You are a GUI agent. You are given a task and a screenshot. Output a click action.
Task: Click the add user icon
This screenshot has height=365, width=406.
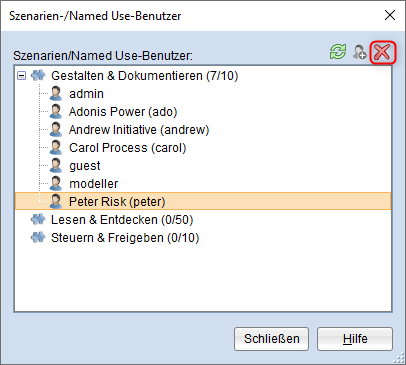pos(360,52)
